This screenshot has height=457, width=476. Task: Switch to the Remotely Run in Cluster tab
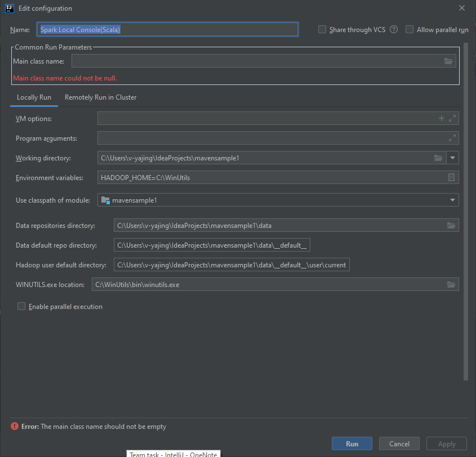pos(100,97)
